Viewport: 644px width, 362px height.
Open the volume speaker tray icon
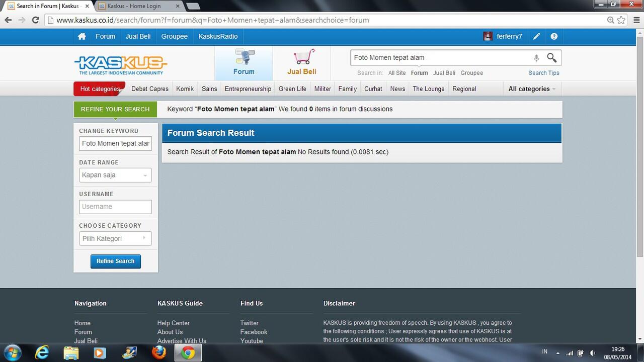tap(592, 353)
